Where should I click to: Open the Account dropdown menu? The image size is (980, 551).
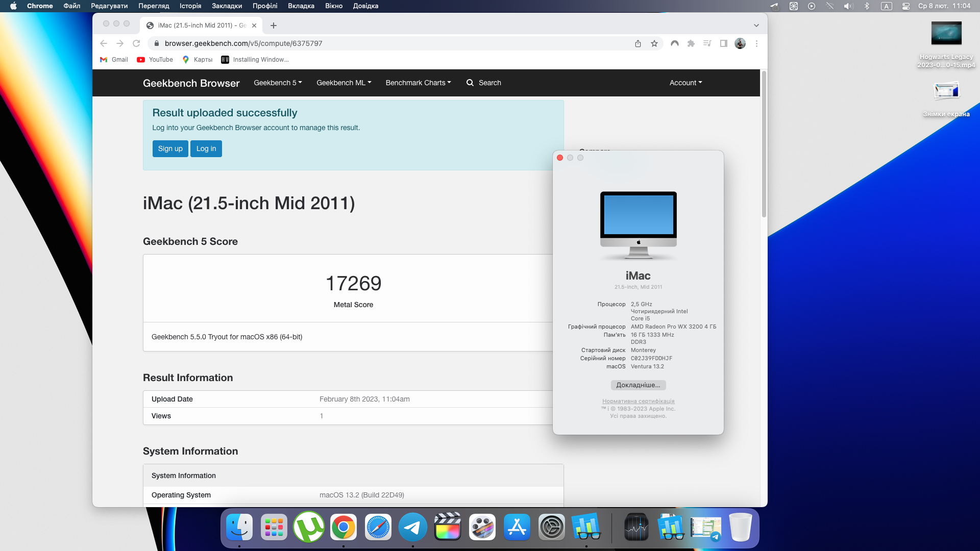click(x=685, y=83)
